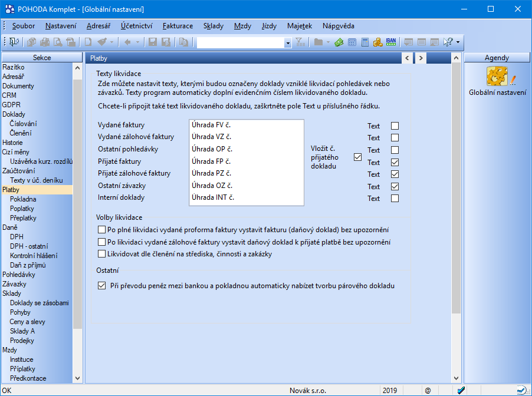Enable Text checkbox in the Vydané faktury row
The width and height of the screenshot is (532, 396).
point(395,126)
